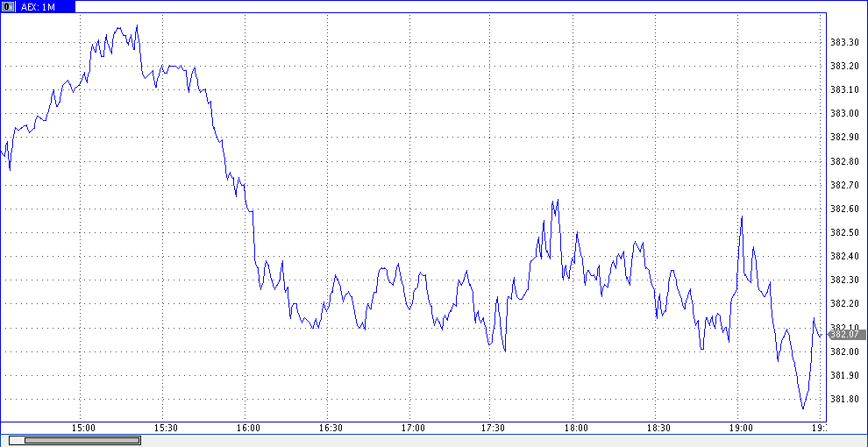The width and height of the screenshot is (868, 447).
Task: Click the 383.00 price axis label
Action: [x=844, y=113]
